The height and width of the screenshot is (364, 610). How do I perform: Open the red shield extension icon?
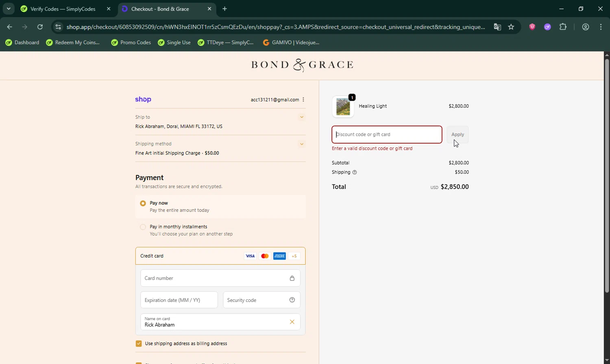coord(532,27)
